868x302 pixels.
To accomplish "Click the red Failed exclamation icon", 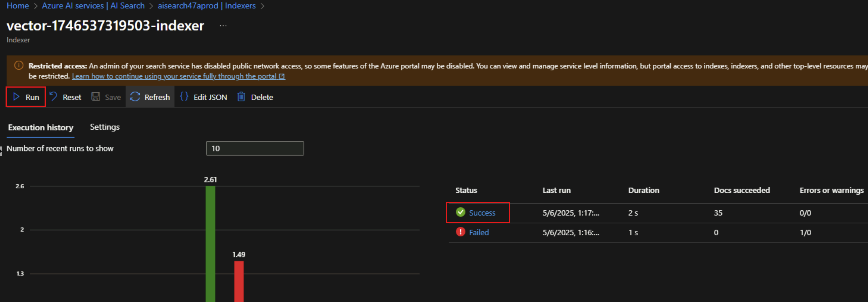I will 460,232.
